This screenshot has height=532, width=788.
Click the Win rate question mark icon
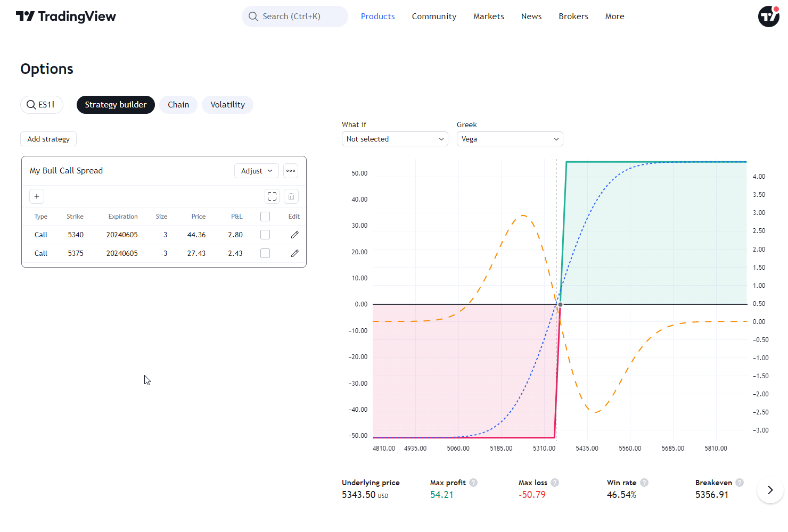(644, 483)
